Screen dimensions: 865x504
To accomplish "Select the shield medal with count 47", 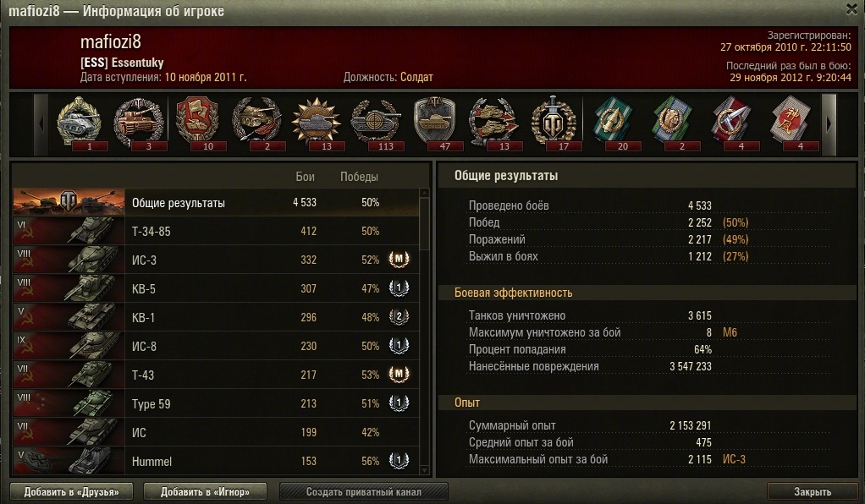I will [435, 123].
